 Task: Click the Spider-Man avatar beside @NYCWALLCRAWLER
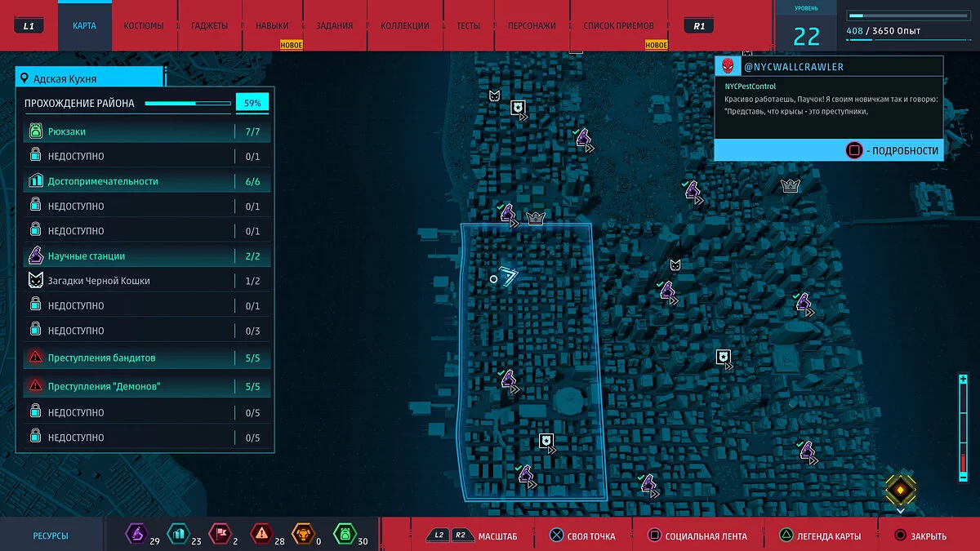point(728,66)
